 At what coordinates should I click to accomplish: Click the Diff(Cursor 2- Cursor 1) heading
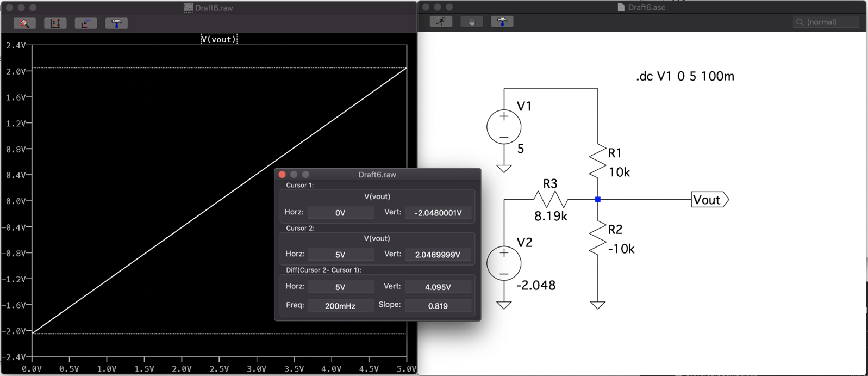(323, 270)
